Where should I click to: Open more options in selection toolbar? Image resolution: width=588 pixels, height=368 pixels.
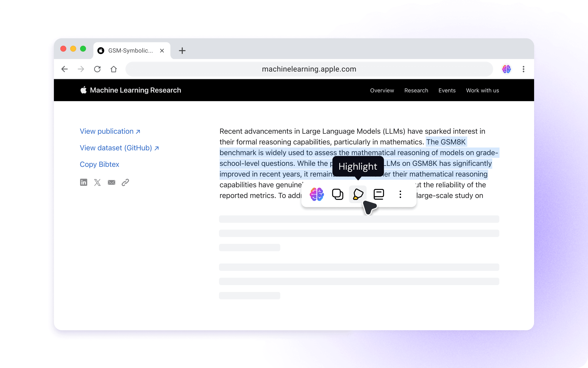click(x=400, y=194)
